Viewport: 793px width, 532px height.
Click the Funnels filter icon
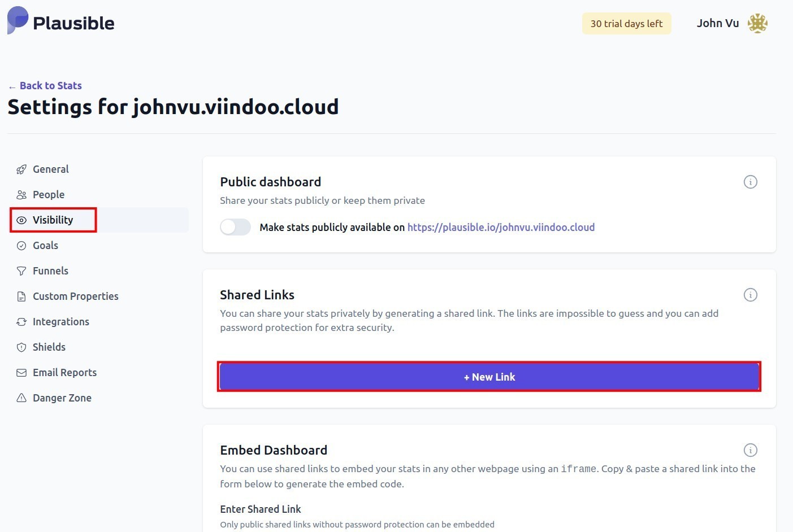coord(21,271)
